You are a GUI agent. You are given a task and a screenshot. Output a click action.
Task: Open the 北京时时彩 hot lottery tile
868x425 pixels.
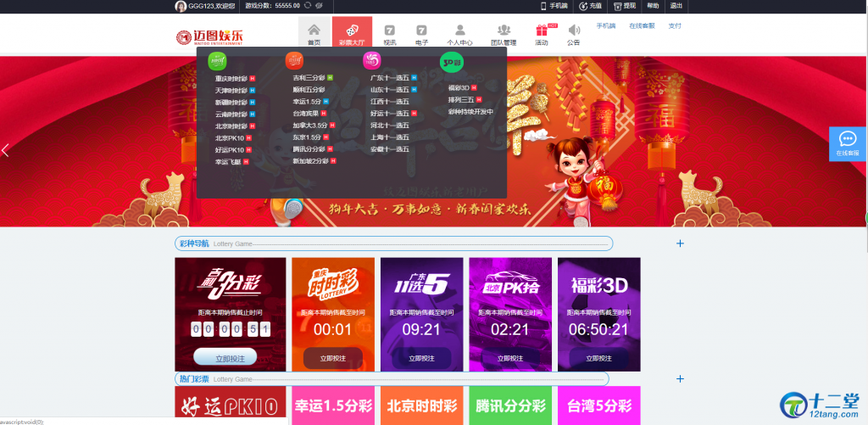click(x=422, y=405)
